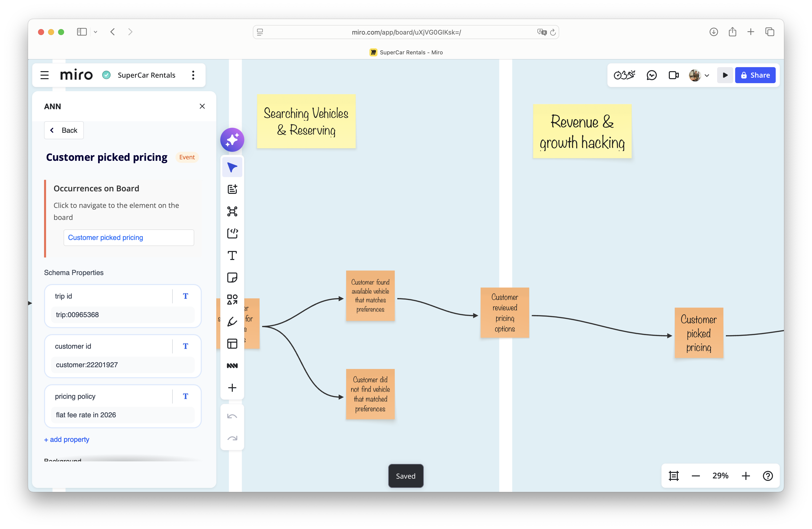This screenshot has height=529, width=812.
Task: Go back with the Back button
Action: tap(64, 130)
